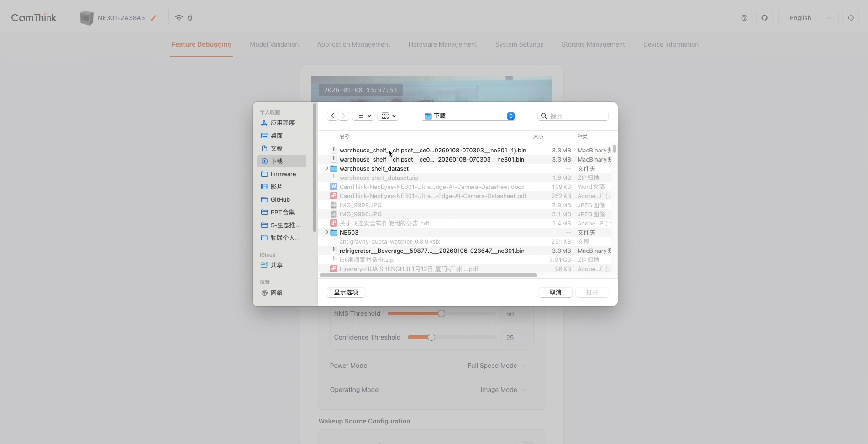868x444 pixels.
Task: Expand the NE503 folder disclosure arrow
Action: click(327, 233)
